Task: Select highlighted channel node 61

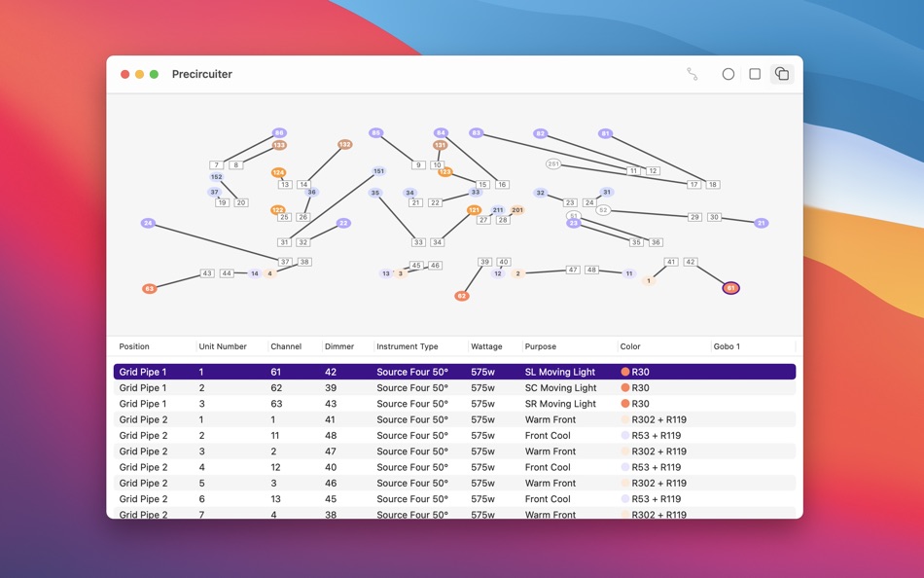Action: tap(730, 288)
